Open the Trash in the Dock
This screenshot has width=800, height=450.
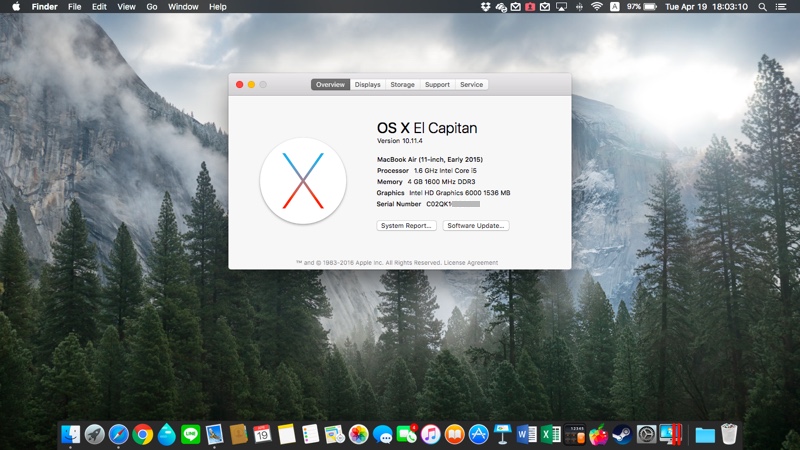729,434
